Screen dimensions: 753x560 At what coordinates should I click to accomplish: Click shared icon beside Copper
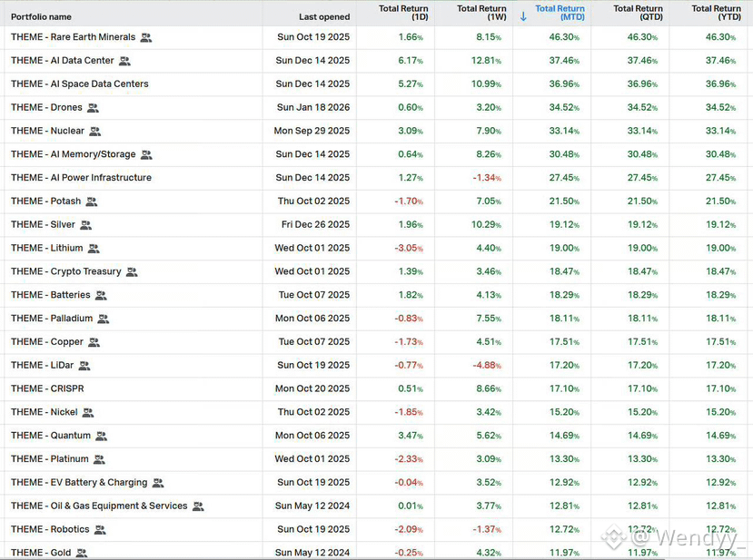point(94,342)
